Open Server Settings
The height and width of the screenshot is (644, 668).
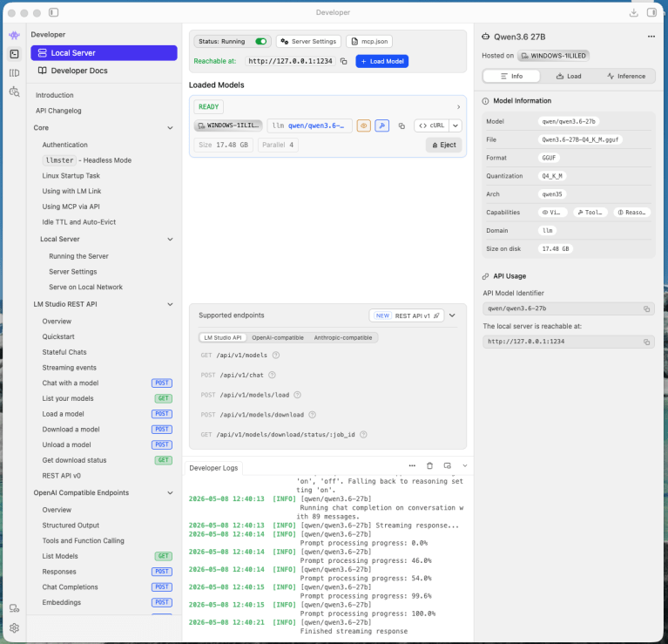pos(308,41)
